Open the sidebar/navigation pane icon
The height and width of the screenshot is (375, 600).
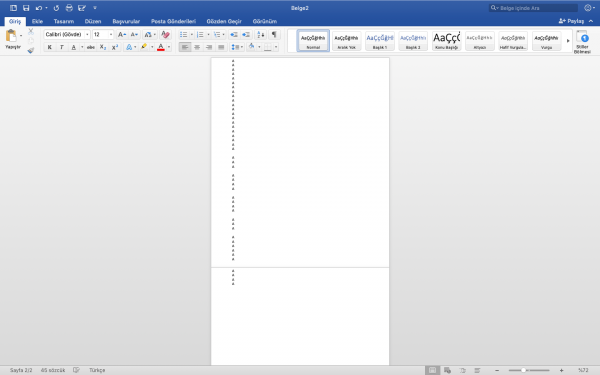click(x=13, y=8)
